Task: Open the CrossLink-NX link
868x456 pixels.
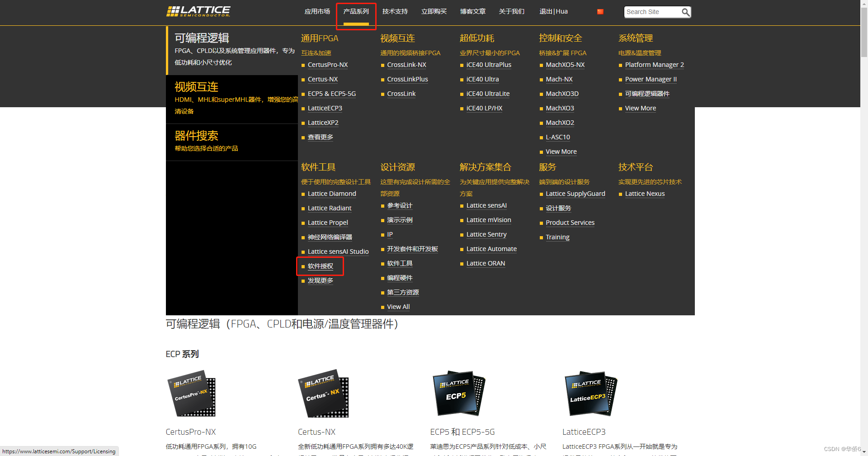Action: [x=406, y=65]
